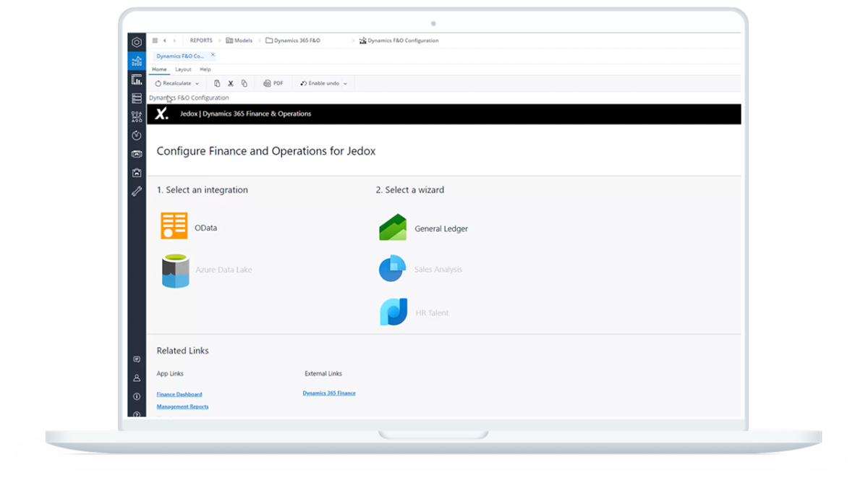This screenshot has width=868, height=488.
Task: Click the user profile icon in sidebar
Action: [x=137, y=377]
